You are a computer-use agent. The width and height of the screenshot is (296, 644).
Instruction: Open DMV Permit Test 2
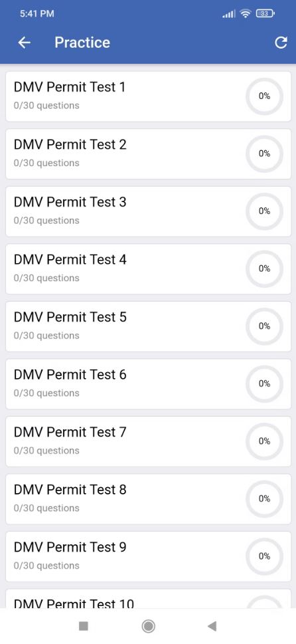[x=148, y=154]
